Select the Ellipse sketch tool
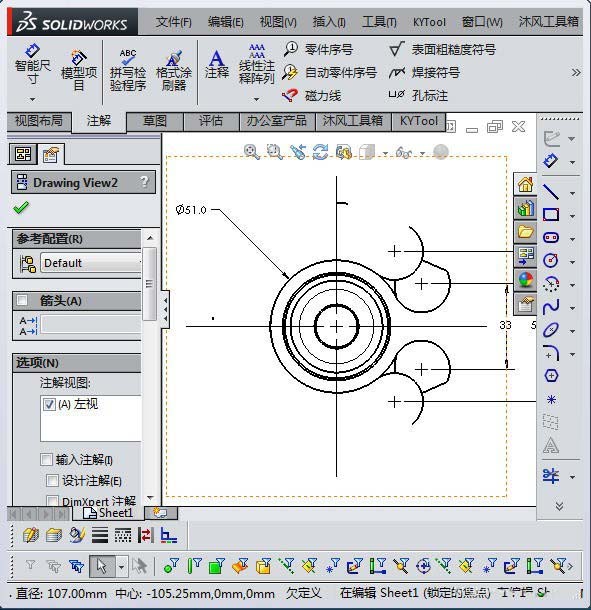 551,330
